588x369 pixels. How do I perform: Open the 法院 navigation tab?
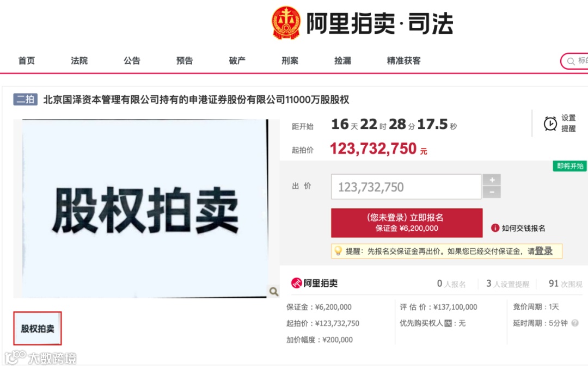tap(79, 61)
